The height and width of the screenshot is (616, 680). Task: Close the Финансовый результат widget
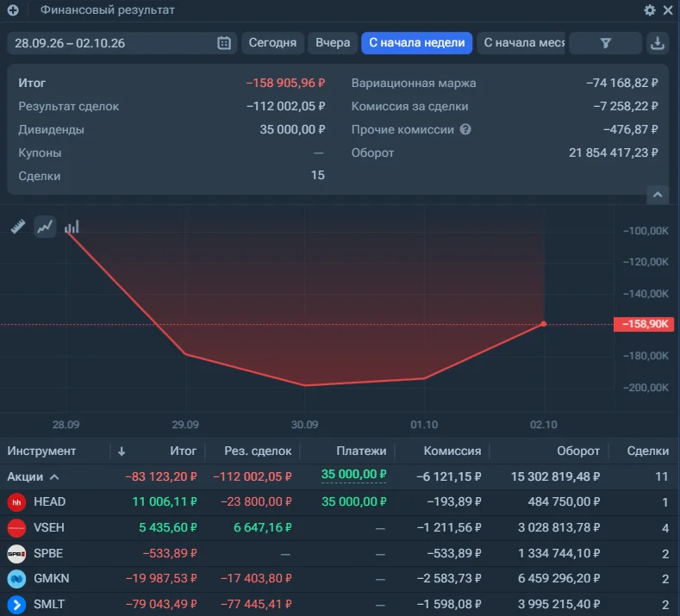668,10
